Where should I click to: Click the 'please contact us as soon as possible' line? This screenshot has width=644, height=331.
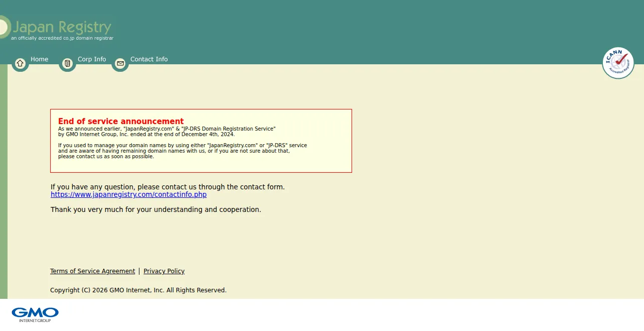pyautogui.click(x=106, y=157)
